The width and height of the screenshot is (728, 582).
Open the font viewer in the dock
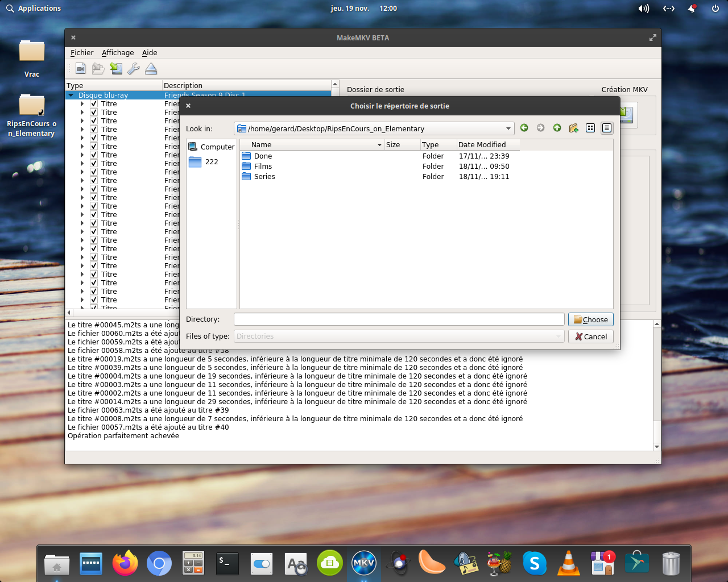point(296,564)
